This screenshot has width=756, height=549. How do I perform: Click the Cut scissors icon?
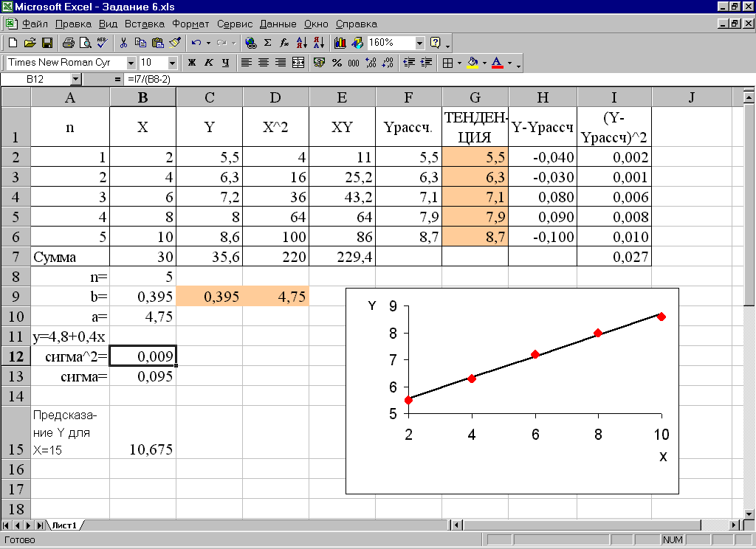pyautogui.click(x=123, y=43)
